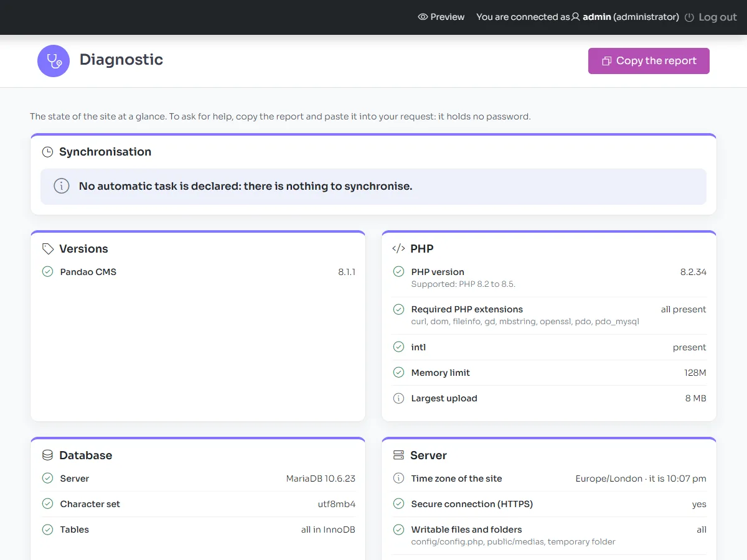The width and height of the screenshot is (747, 560).
Task: Click the required extensions list starting with curl
Action: 525,322
